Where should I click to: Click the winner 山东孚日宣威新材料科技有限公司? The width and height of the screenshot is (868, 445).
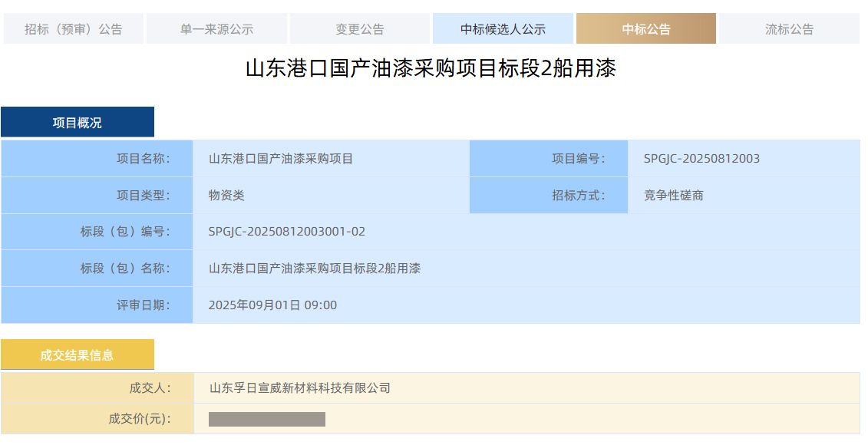pos(300,388)
